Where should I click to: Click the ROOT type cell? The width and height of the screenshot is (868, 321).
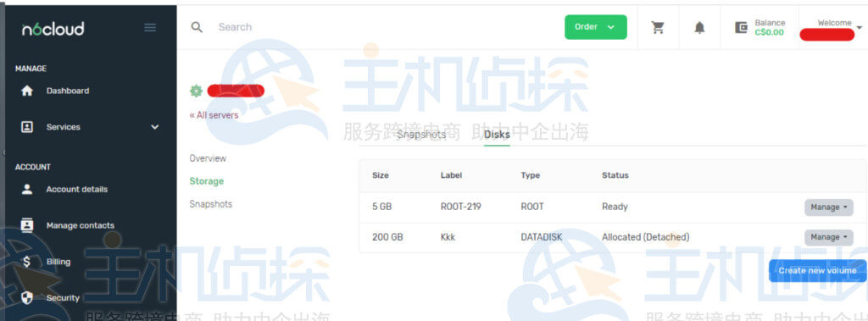point(532,207)
